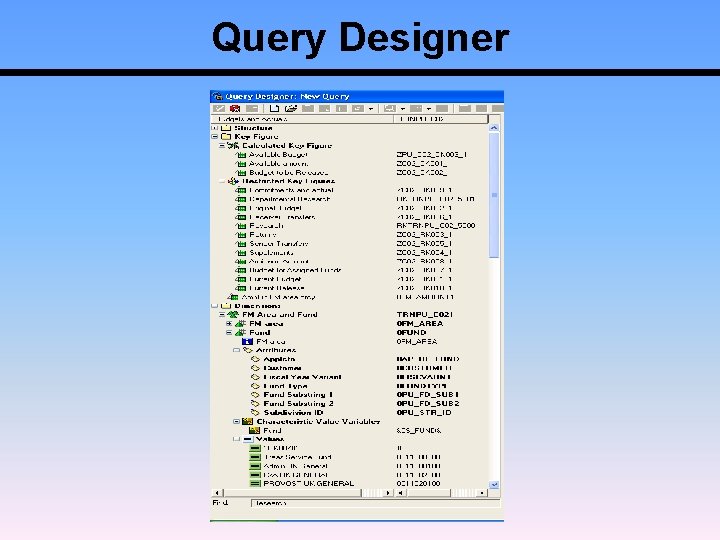Click in the bottom search input field

click(x=376, y=503)
